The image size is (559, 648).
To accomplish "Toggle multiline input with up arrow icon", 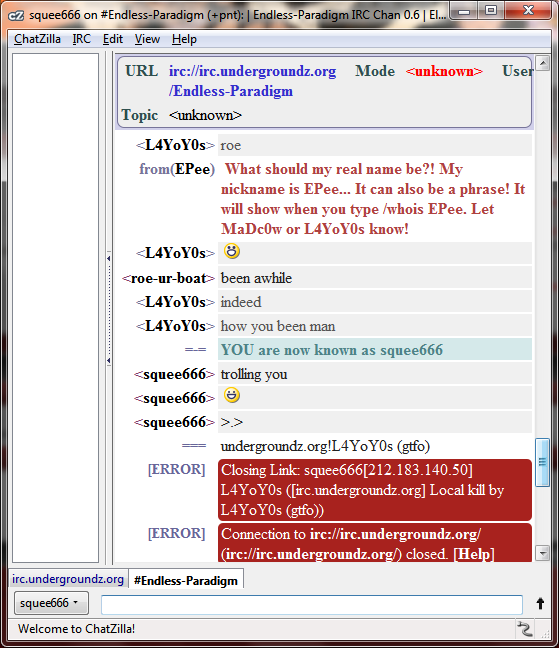I will [540, 604].
